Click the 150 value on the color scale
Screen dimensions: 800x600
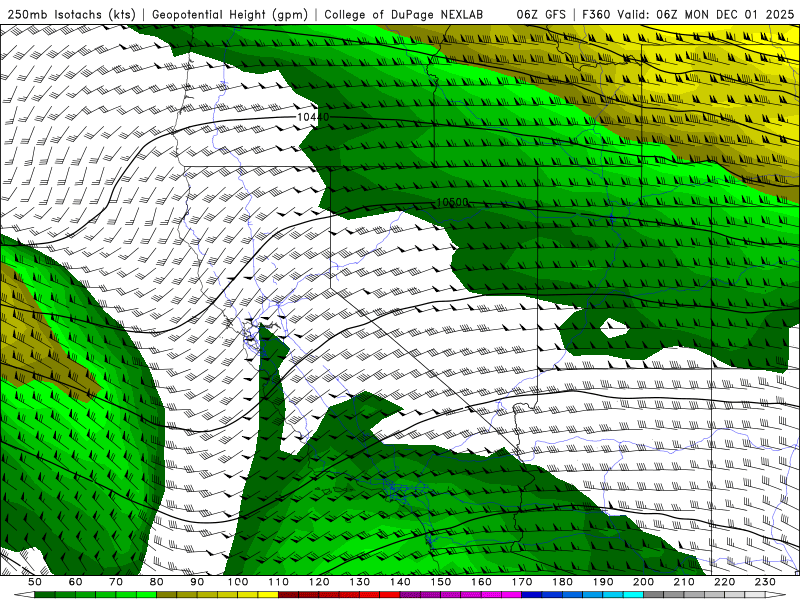441,582
